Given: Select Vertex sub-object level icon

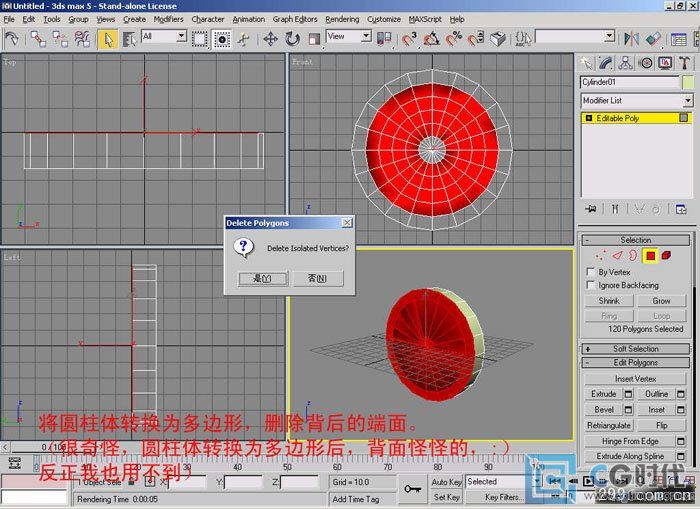Looking at the screenshot, I should 600,256.
